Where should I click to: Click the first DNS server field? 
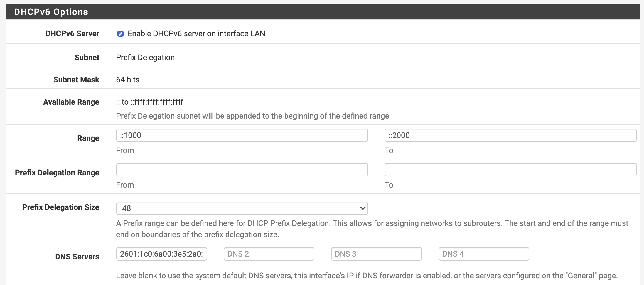161,254
